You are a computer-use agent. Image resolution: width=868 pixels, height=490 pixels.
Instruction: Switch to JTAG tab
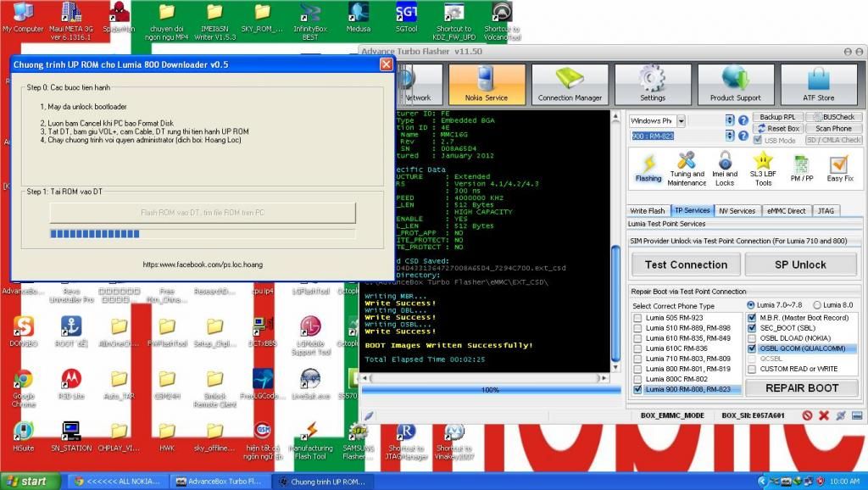[826, 211]
